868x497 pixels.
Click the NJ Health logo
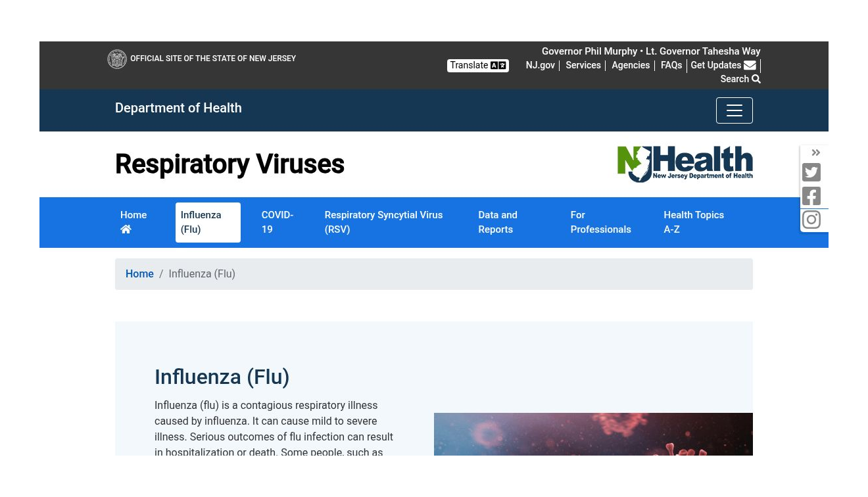(x=685, y=164)
